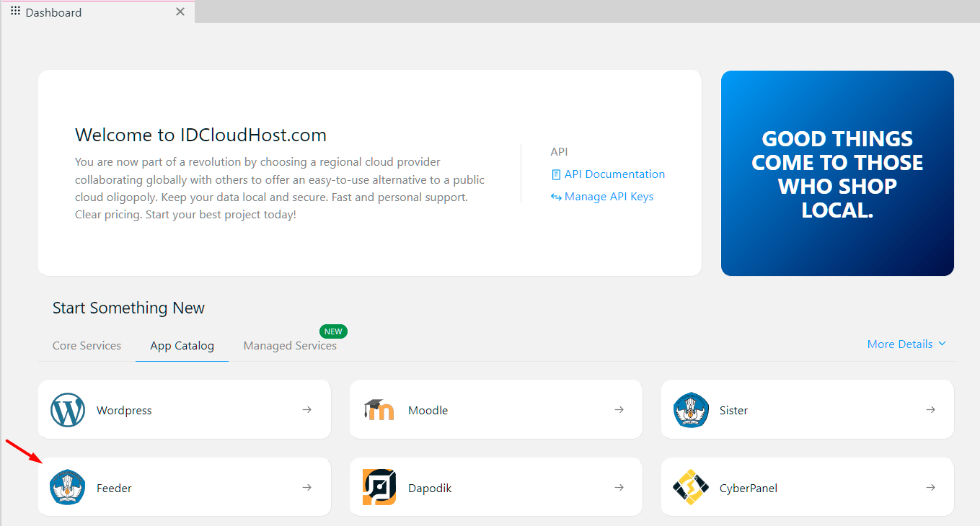Viewport: 980px width, 526px height.
Task: Open the Manage API Keys link
Action: pyautogui.click(x=602, y=197)
